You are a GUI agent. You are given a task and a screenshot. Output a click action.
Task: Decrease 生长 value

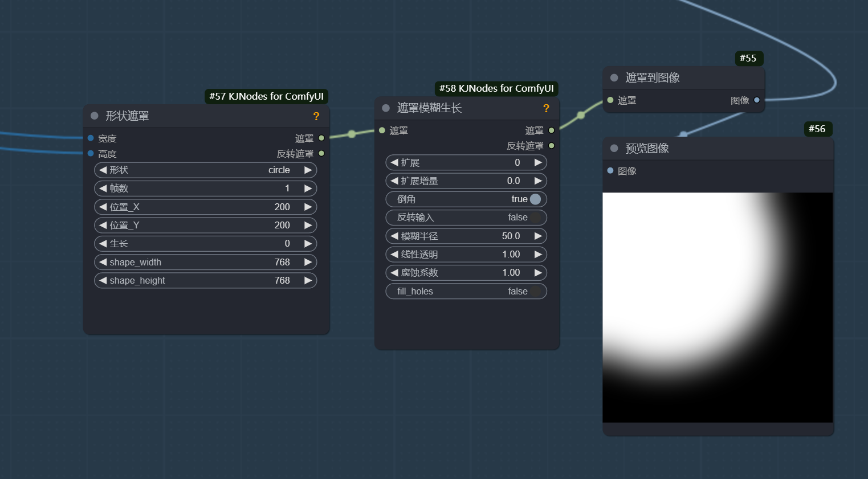tap(103, 243)
